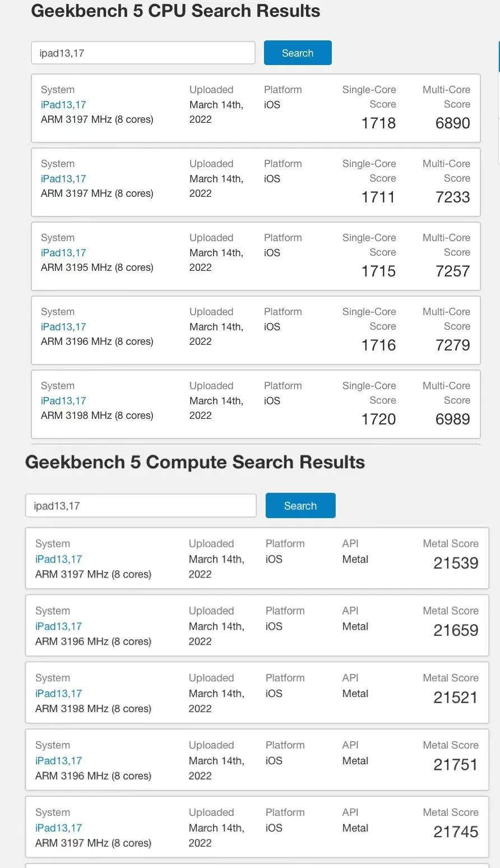Viewport: 500px width, 868px height.
Task: Focus the Compute results search text box
Action: [141, 506]
